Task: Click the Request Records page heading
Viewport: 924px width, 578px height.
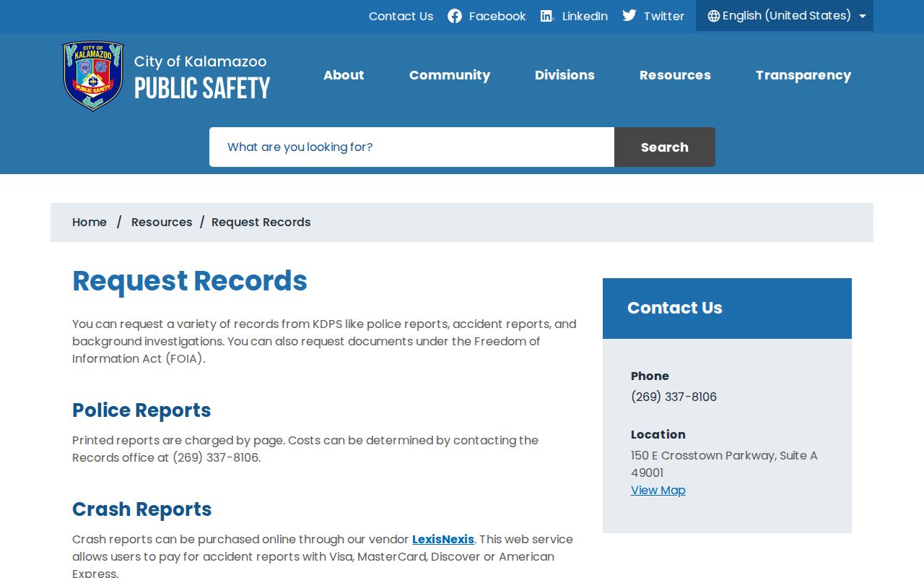Action: (190, 281)
